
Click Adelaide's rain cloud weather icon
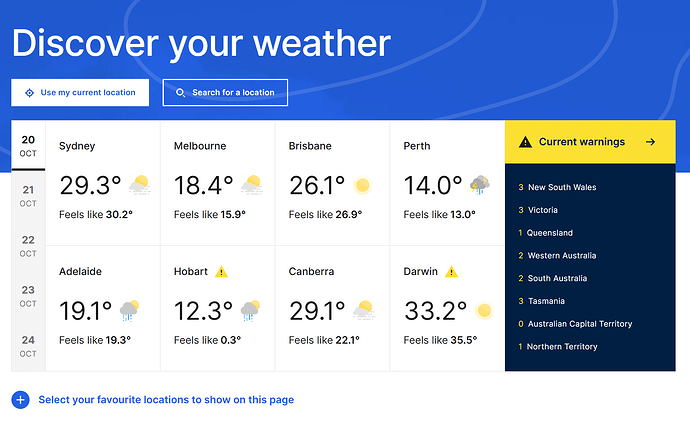pos(130,310)
